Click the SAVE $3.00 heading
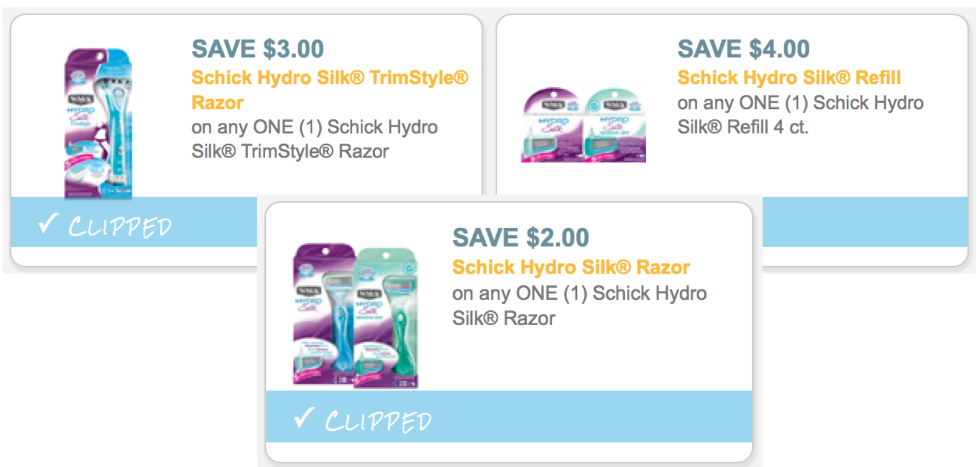The width and height of the screenshot is (980, 467). tap(257, 49)
